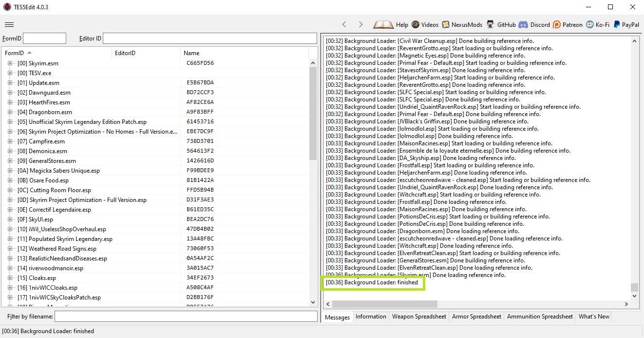Sort by FormID column header
Screen dimensions: 644x338
57,53
